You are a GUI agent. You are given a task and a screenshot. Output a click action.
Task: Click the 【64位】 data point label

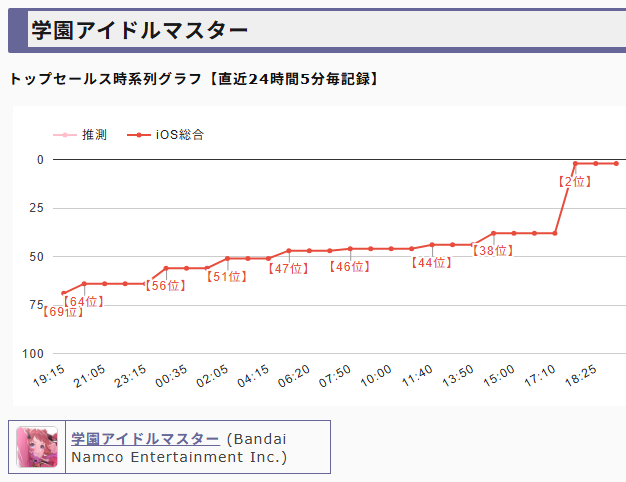[x=83, y=301]
